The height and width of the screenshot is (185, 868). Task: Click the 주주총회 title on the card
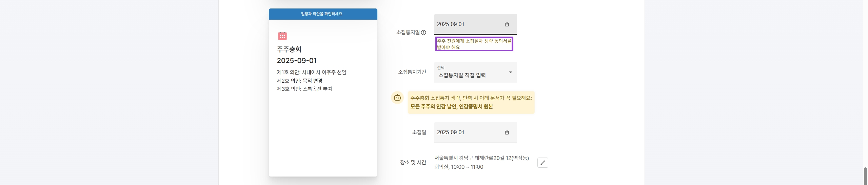289,49
